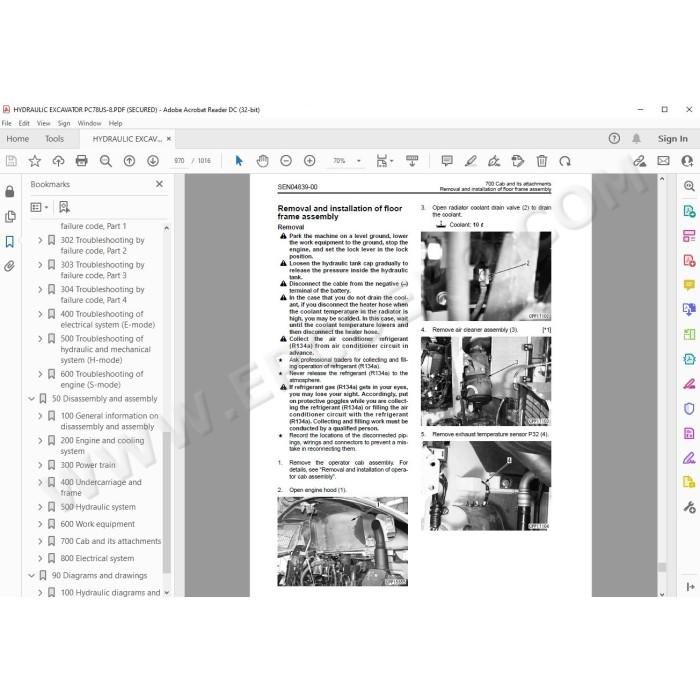Activate the hand pan tool

coord(262,161)
